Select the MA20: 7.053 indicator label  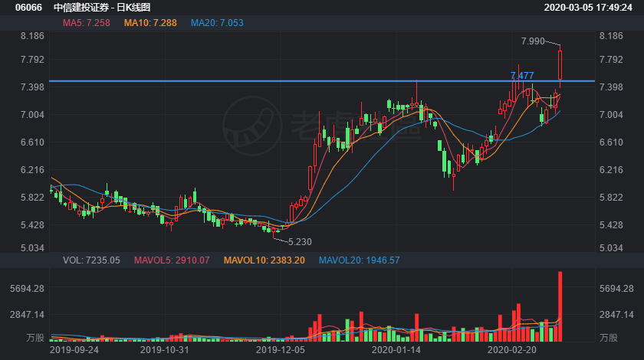[x=217, y=23]
